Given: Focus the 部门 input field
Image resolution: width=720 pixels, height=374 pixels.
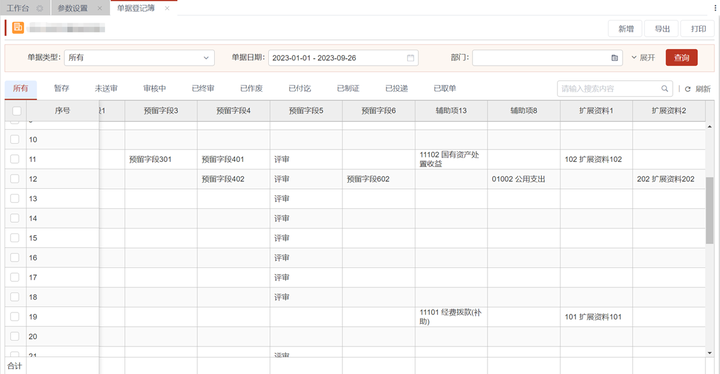Looking at the screenshot, I should coord(547,58).
